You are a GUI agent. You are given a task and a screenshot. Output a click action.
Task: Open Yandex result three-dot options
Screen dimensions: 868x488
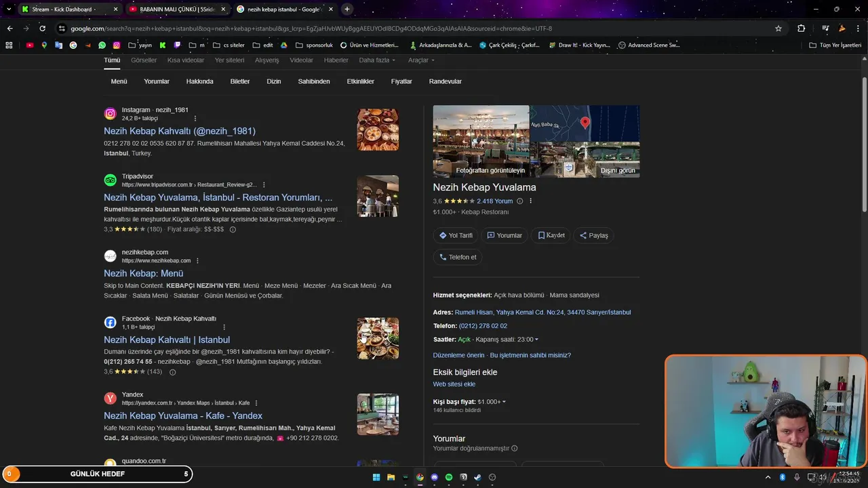coord(256,403)
